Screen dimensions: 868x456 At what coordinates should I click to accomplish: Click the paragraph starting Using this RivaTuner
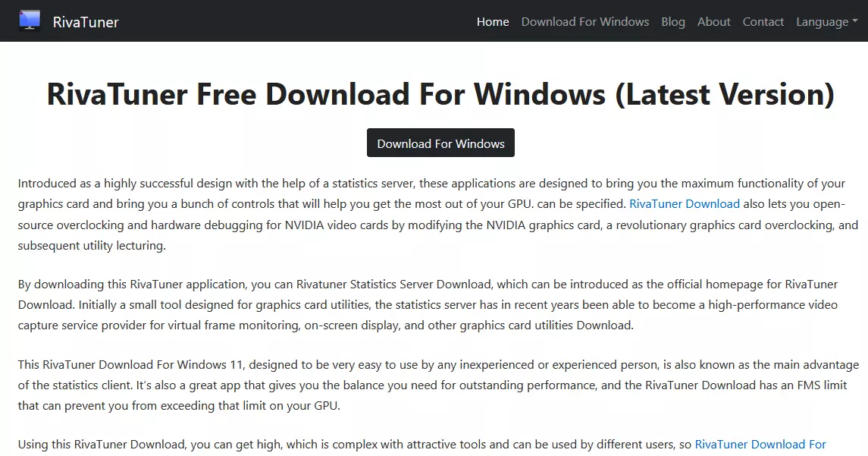[x=421, y=445]
